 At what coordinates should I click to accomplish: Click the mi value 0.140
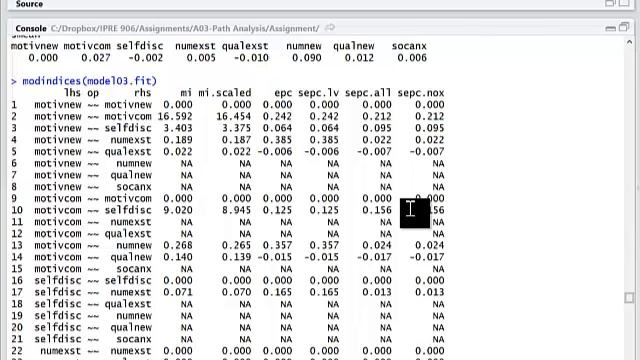tap(178, 257)
